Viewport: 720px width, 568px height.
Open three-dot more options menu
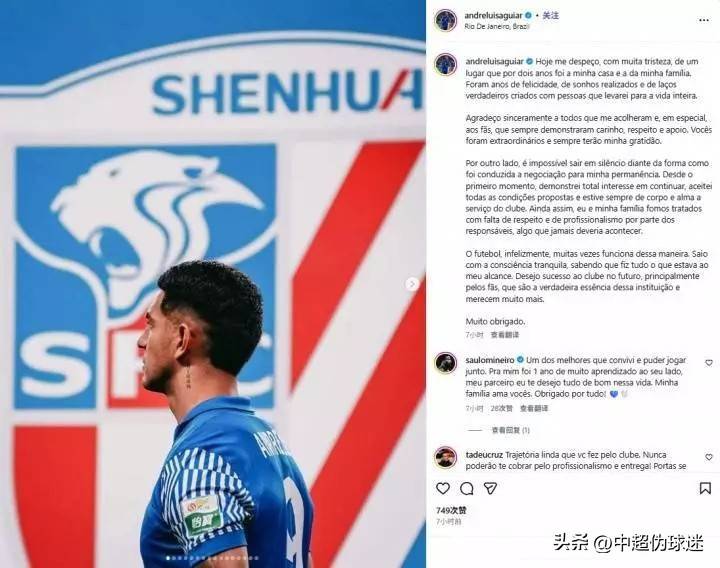click(x=703, y=20)
